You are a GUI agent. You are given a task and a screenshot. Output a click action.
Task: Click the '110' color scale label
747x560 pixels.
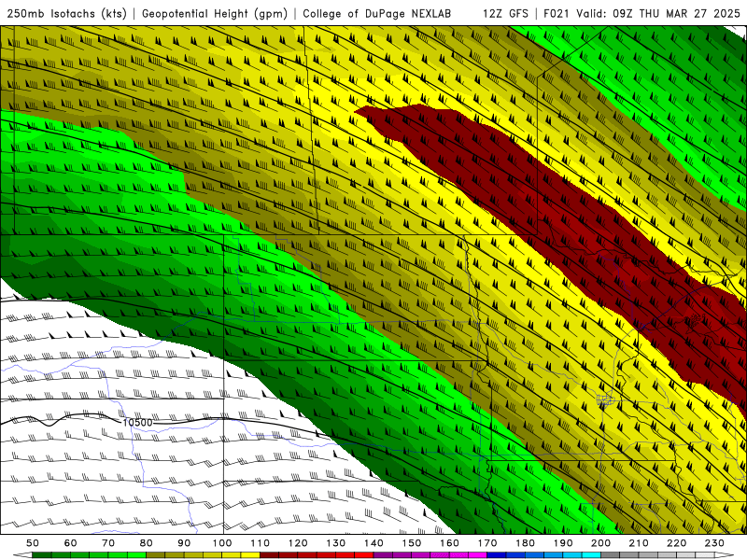(x=261, y=543)
